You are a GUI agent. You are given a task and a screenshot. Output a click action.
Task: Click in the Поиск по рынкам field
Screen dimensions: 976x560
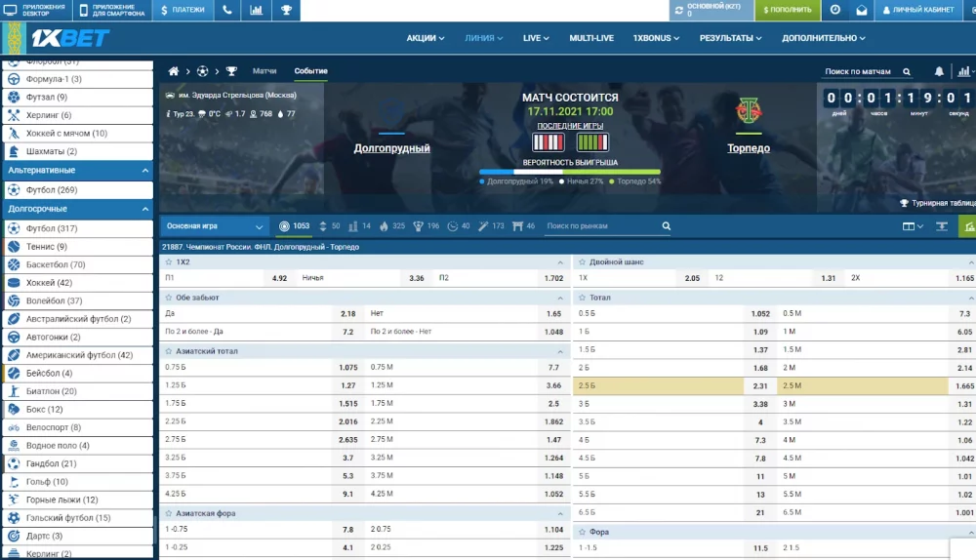tap(600, 226)
